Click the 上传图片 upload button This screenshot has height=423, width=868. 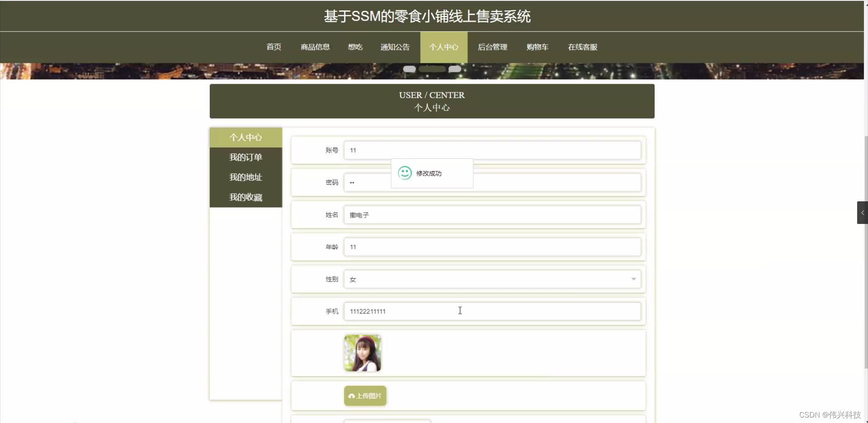click(x=365, y=395)
